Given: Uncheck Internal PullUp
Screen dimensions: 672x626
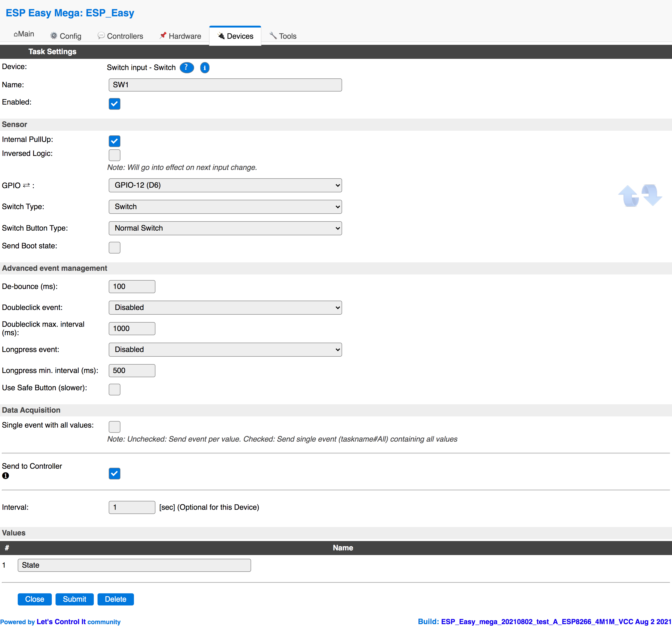Looking at the screenshot, I should [114, 141].
